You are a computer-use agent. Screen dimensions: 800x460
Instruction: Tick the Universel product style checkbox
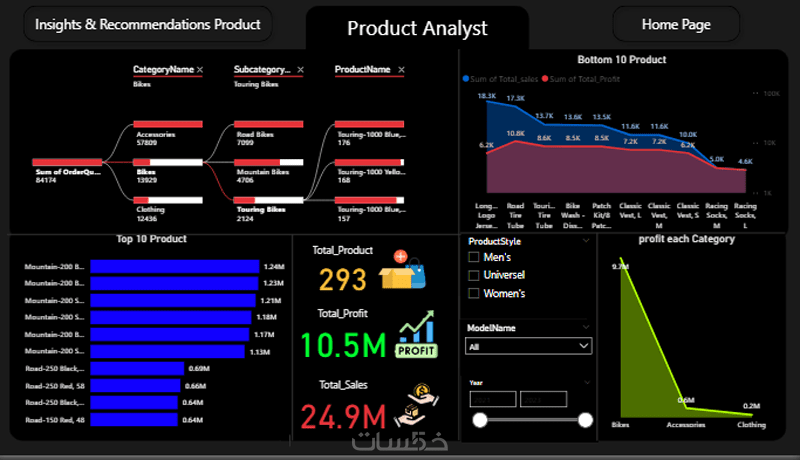[473, 275]
